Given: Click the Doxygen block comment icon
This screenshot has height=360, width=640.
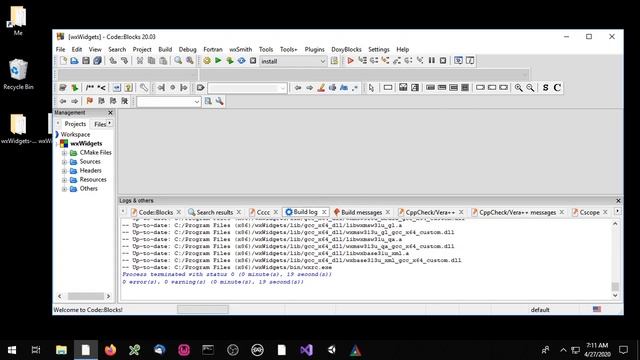Looking at the screenshot, I should [90, 88].
